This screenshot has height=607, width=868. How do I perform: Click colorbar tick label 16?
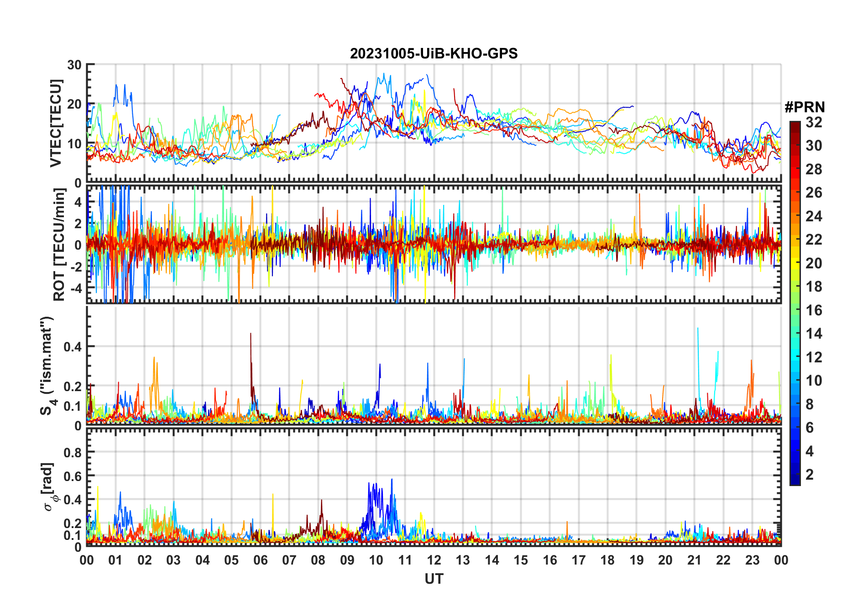814,310
